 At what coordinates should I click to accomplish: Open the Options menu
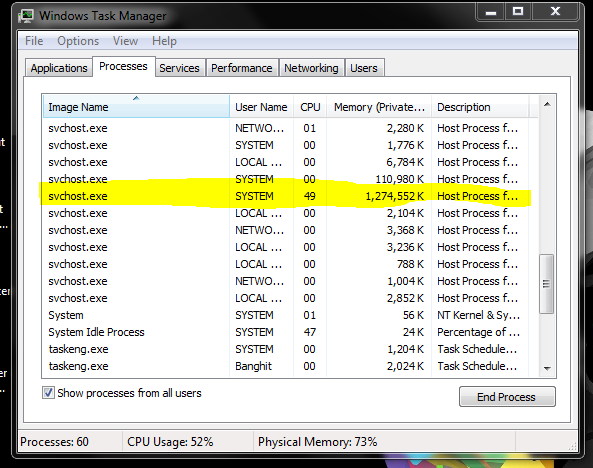(78, 41)
